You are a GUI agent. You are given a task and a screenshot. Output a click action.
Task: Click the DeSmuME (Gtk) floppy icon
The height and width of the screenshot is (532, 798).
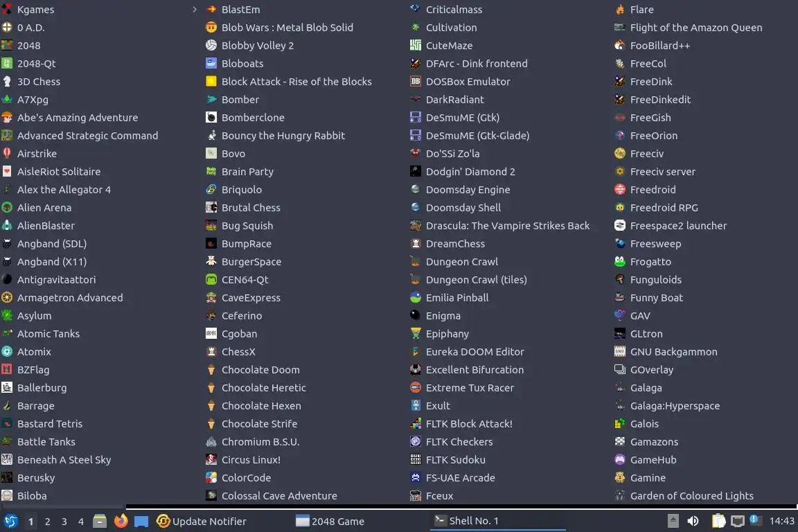(x=416, y=118)
